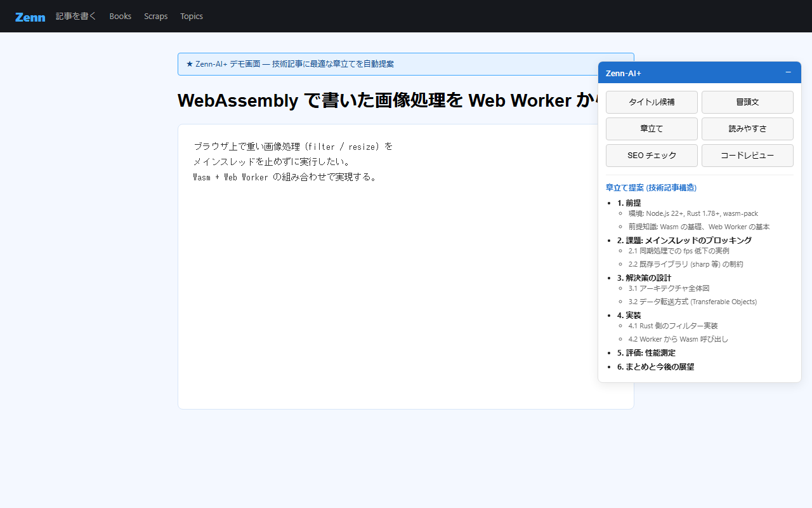
Task: Select outline item 3. 解決策の設計
Action: (x=644, y=278)
